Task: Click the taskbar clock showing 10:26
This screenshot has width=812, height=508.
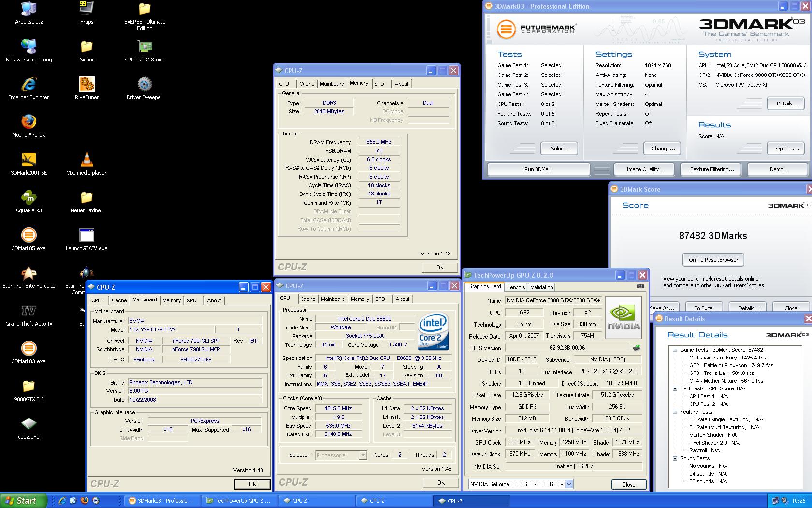Action: [x=798, y=501]
